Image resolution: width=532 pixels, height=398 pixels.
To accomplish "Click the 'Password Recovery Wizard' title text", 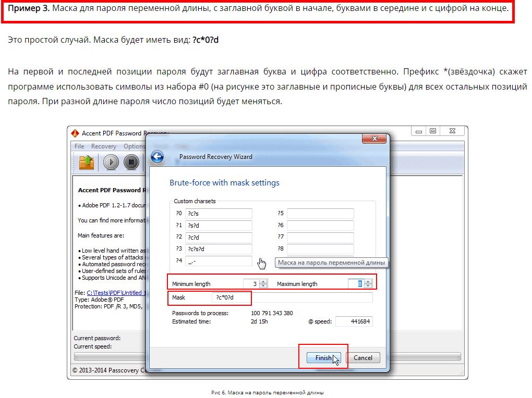I will pos(216,157).
